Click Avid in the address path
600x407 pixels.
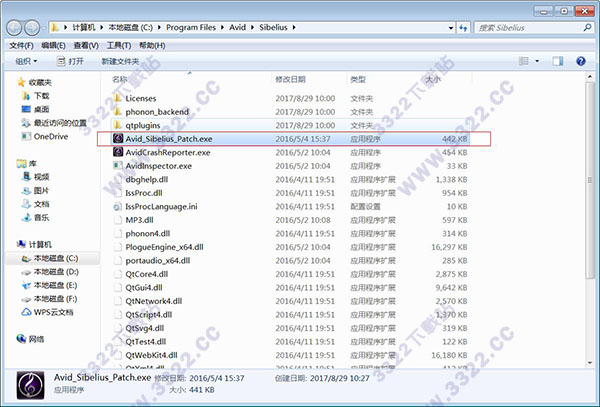click(237, 28)
